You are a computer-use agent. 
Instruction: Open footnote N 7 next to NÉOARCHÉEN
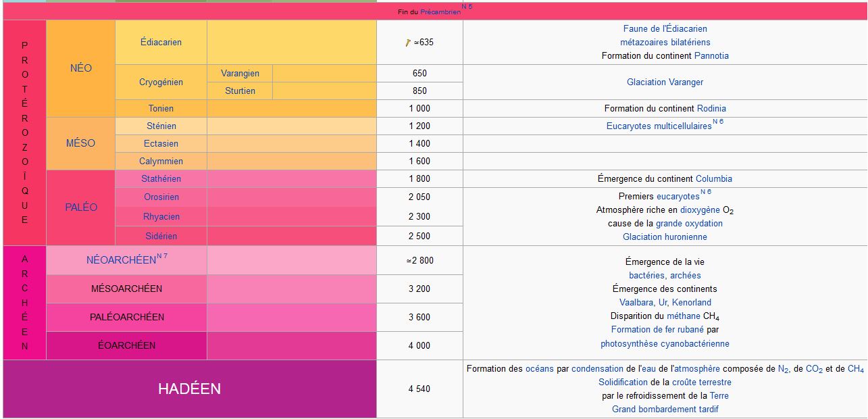tap(162, 255)
